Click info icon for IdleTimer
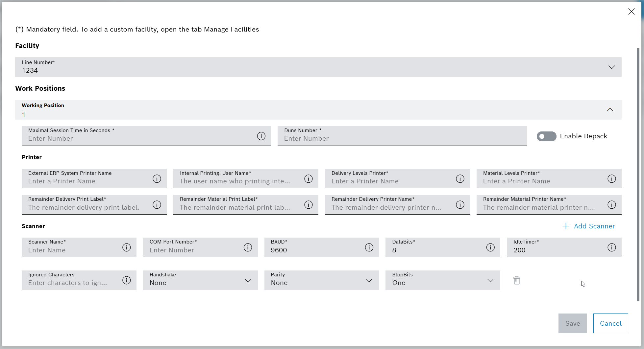The height and width of the screenshot is (349, 644). [611, 247]
